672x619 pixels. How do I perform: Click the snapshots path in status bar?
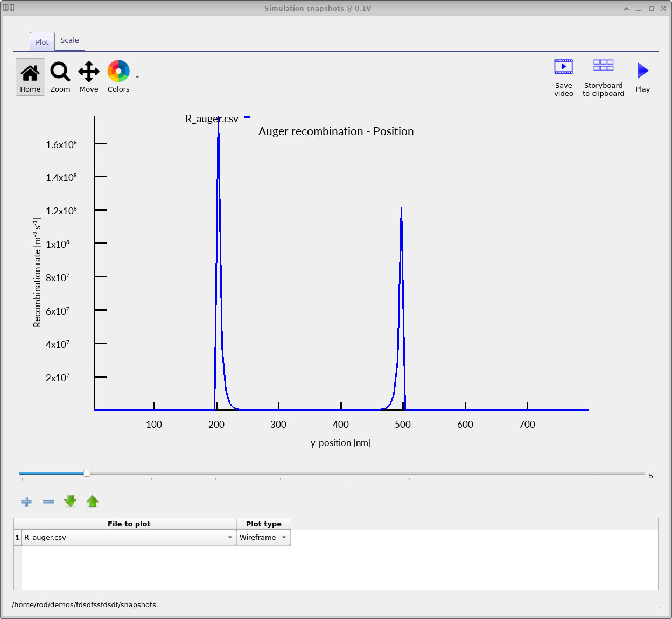(x=84, y=604)
